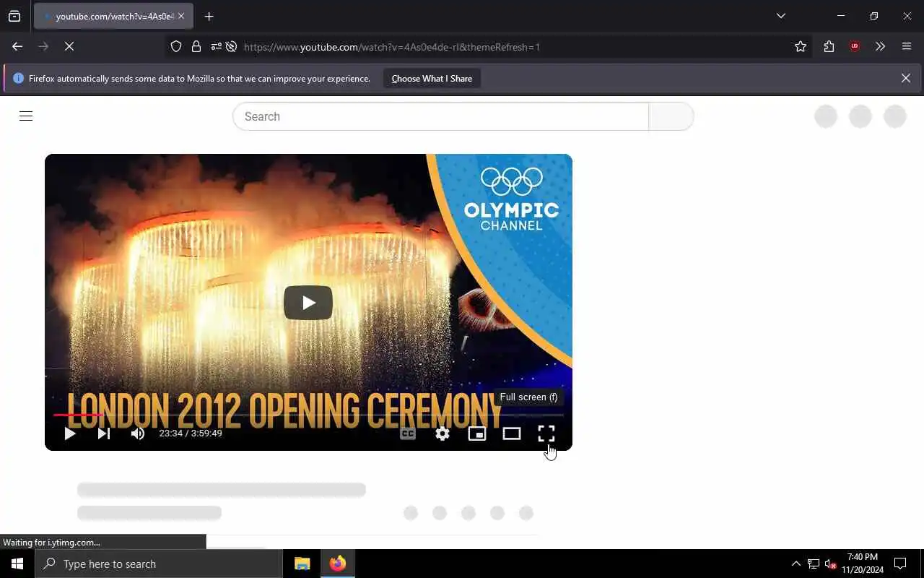Open the Firefox View button

[x=14, y=16]
